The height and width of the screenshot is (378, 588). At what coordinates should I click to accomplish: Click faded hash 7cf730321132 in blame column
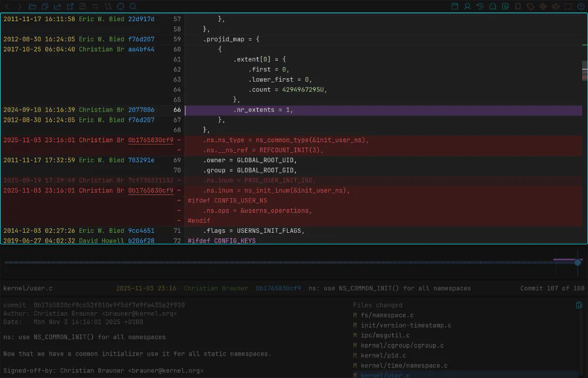tap(151, 180)
